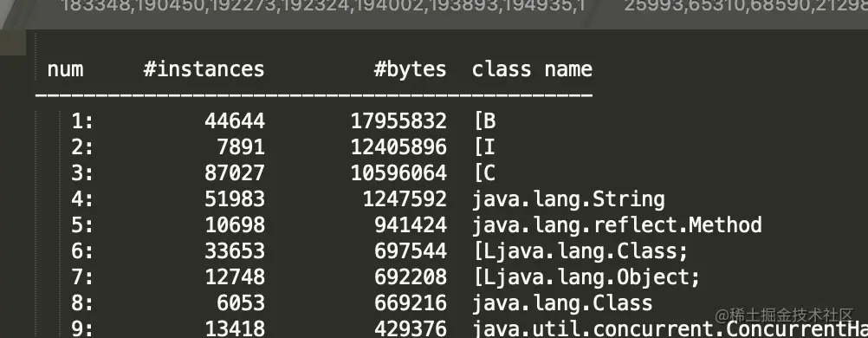Click class name java.lang.reflect.Method
868x338 pixels.
pyautogui.click(x=618, y=225)
